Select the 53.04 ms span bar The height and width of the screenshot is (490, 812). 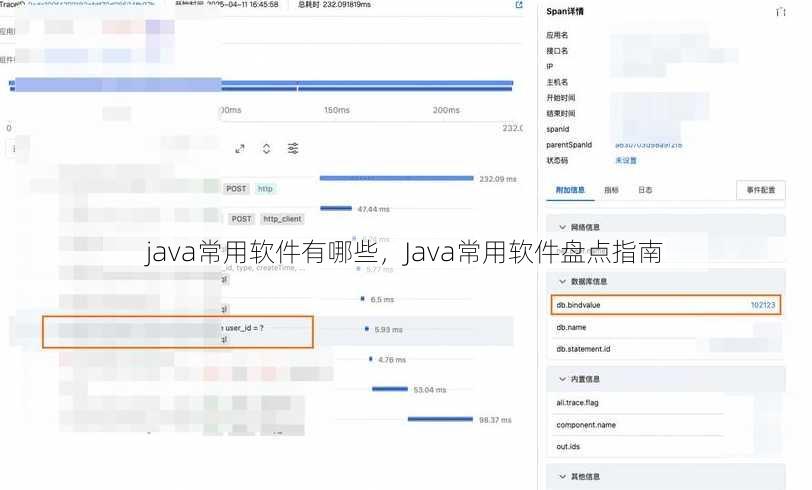click(390, 388)
